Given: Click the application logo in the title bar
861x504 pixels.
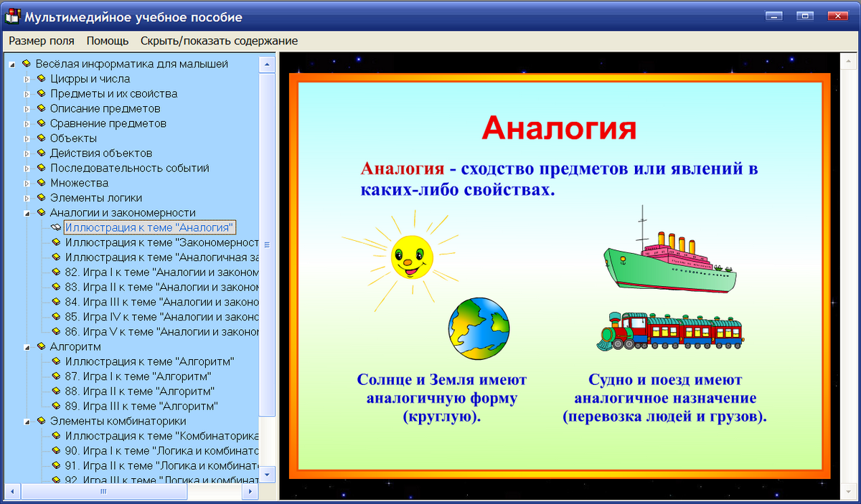Looking at the screenshot, I should (11, 16).
